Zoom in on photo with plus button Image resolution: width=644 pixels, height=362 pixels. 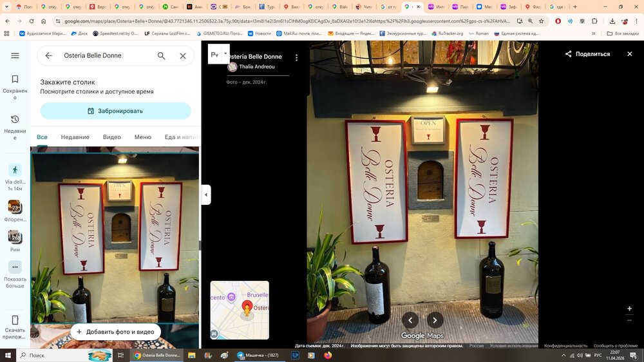pos(629,309)
